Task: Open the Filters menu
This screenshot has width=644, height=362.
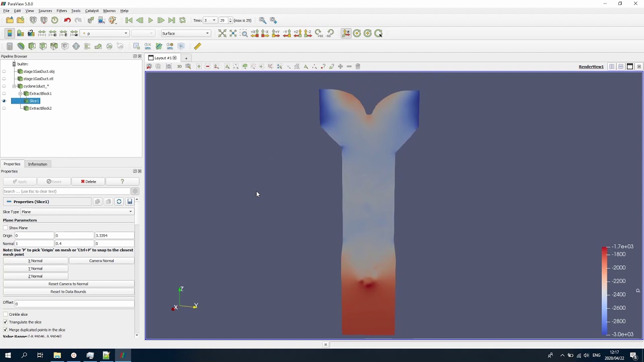Action: coord(62,11)
